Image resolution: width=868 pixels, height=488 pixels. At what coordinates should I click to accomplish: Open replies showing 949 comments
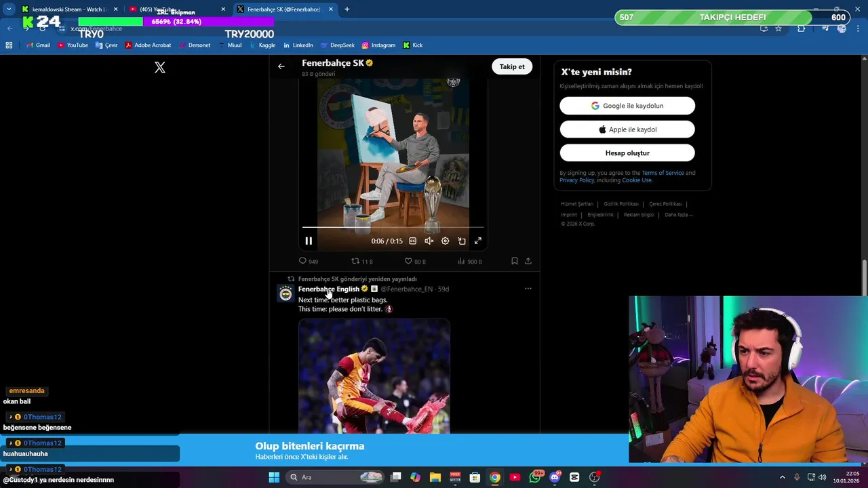click(309, 261)
